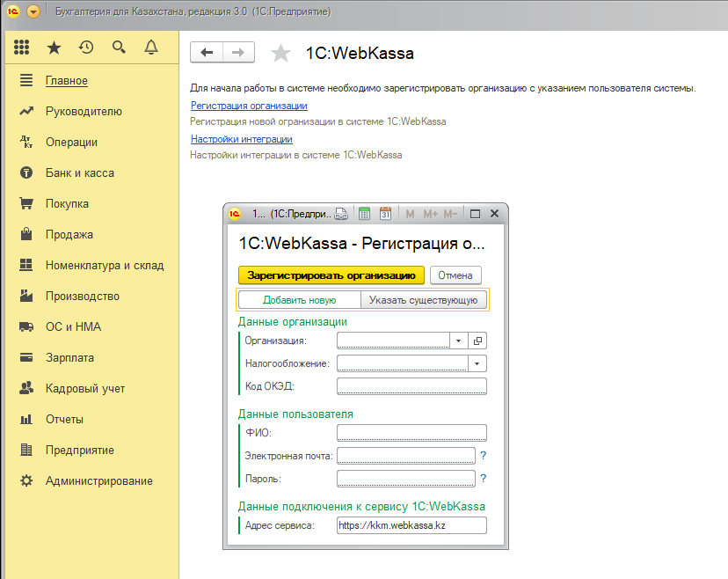The image size is (728, 579).
Task: Go forward with right arrow button
Action: point(238,52)
